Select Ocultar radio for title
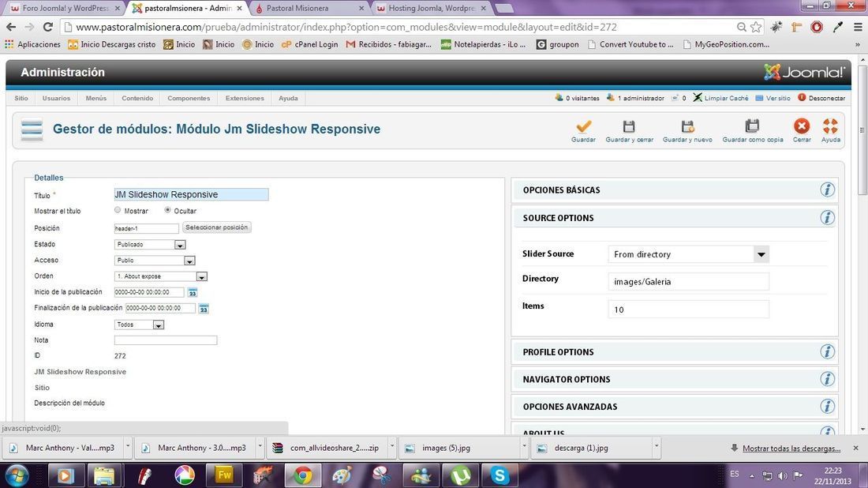Viewport: 868px width, 488px height. click(x=167, y=210)
